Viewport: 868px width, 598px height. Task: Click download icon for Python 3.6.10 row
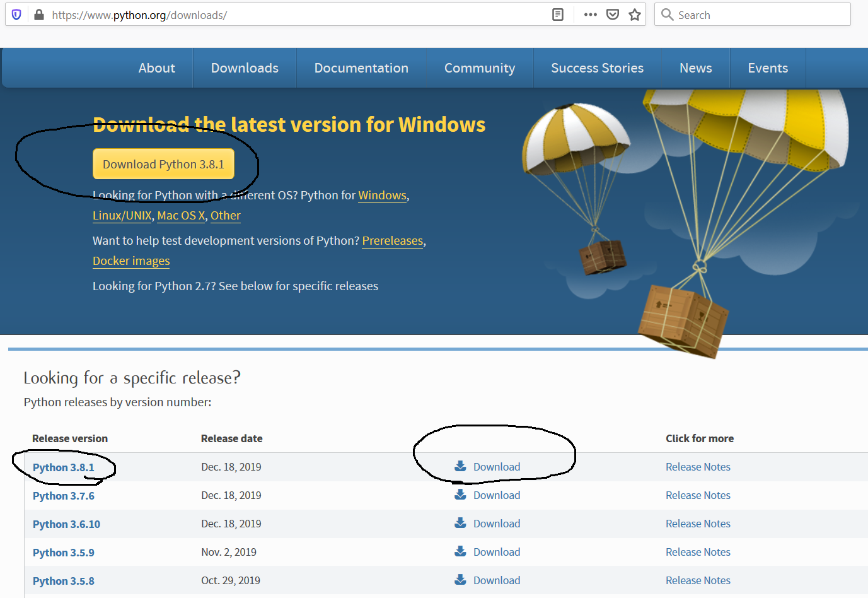point(461,523)
